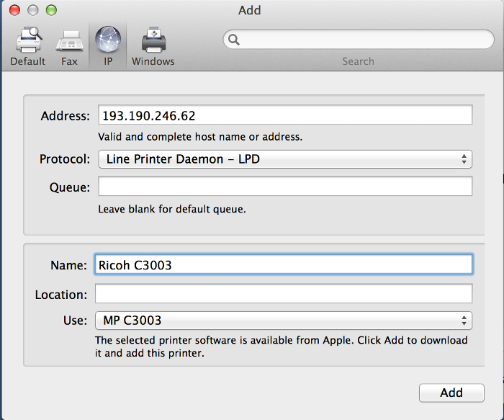Select the empty Location field
This screenshot has height=420, width=504.
(x=284, y=294)
